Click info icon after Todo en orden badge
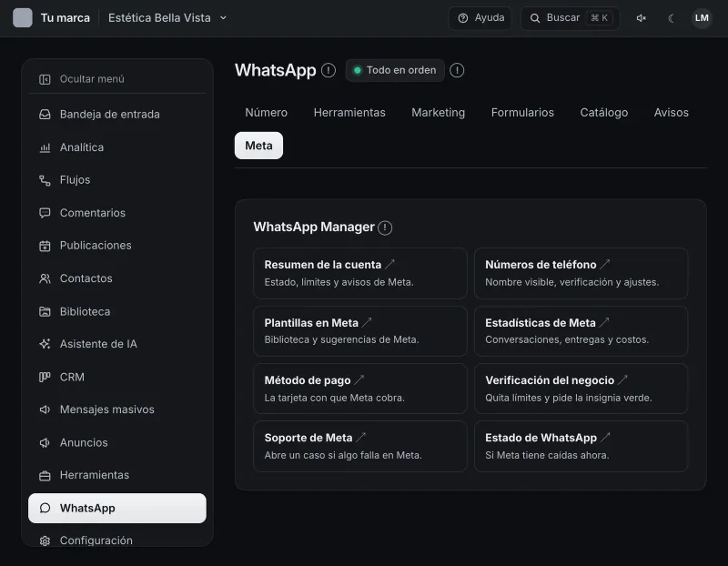The image size is (728, 566). pyautogui.click(x=457, y=71)
